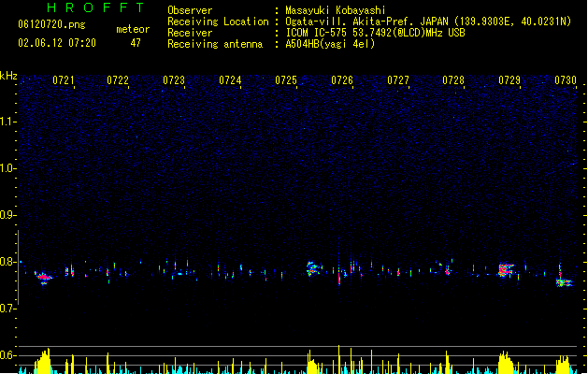
Task: Click the HROFFT title text
Action: pos(95,7)
